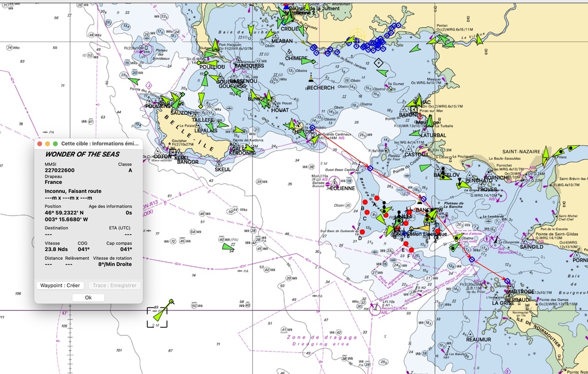Click the flag value France

coord(53,182)
